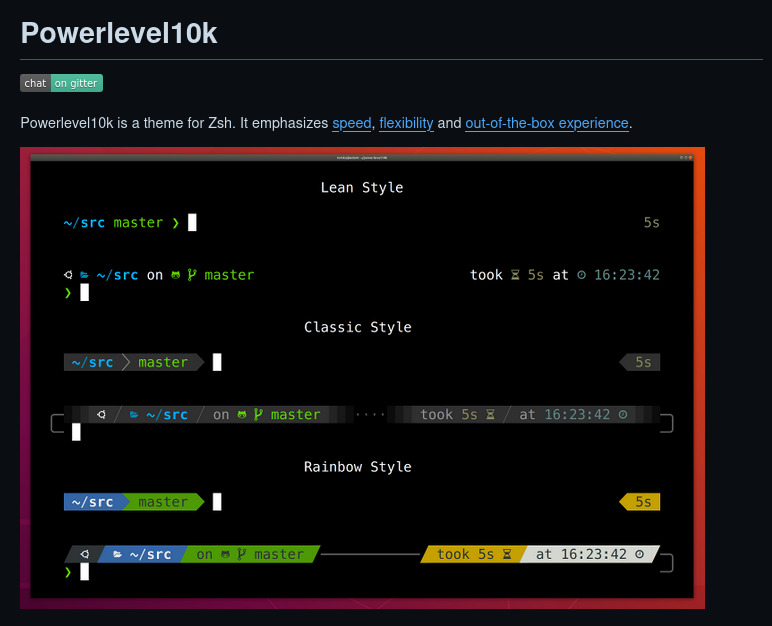
Task: Click the 16:23:42 time in Lean prompt
Action: click(x=627, y=275)
